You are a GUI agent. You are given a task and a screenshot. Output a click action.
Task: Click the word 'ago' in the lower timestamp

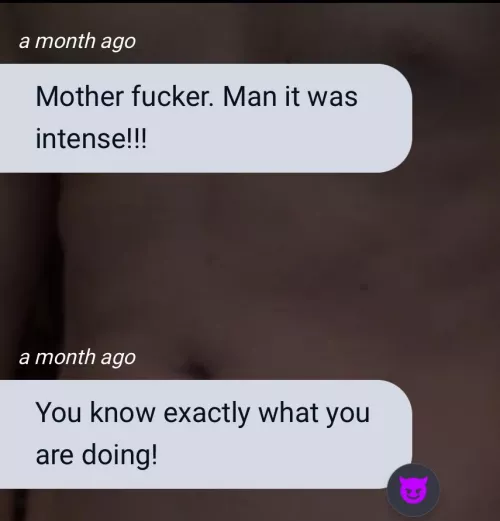pos(118,359)
